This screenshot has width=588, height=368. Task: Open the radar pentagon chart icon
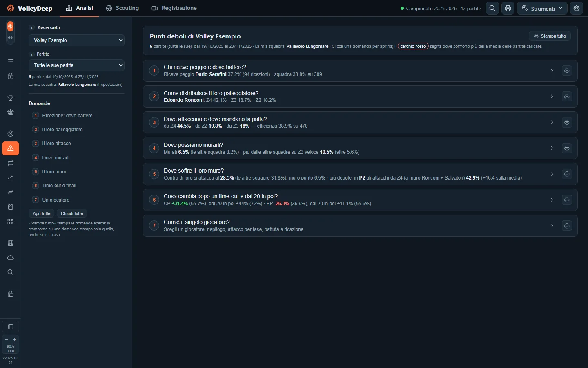click(11, 112)
